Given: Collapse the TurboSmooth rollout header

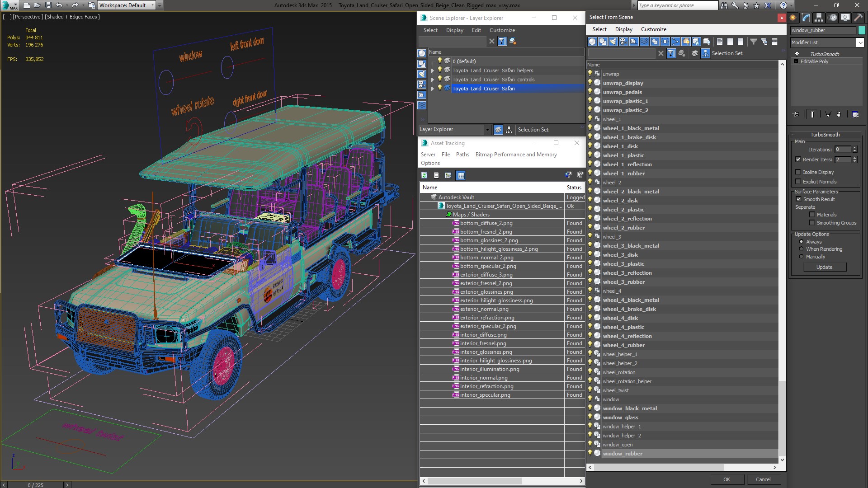Looking at the screenshot, I should [825, 135].
